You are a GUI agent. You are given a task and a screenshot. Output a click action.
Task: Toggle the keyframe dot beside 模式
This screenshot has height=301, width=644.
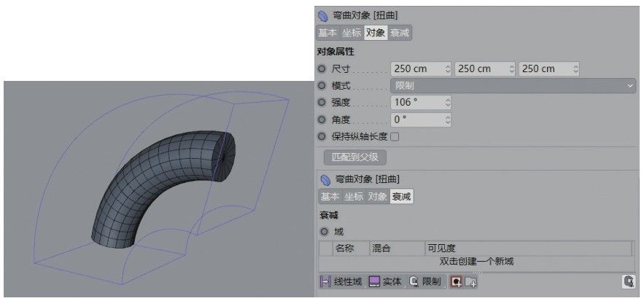click(x=322, y=86)
